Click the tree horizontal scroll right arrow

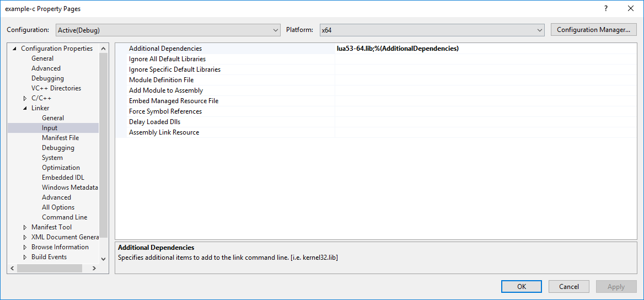[x=94, y=268]
